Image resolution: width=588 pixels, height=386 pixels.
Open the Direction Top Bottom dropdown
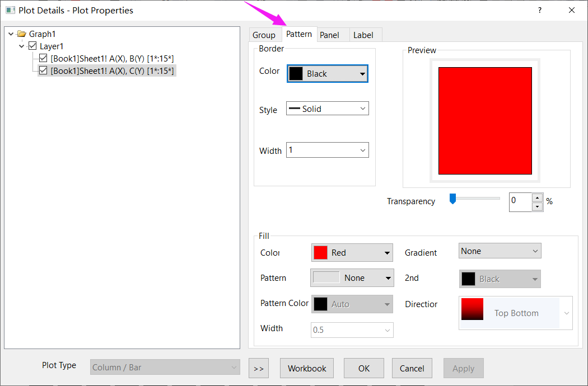click(x=516, y=313)
